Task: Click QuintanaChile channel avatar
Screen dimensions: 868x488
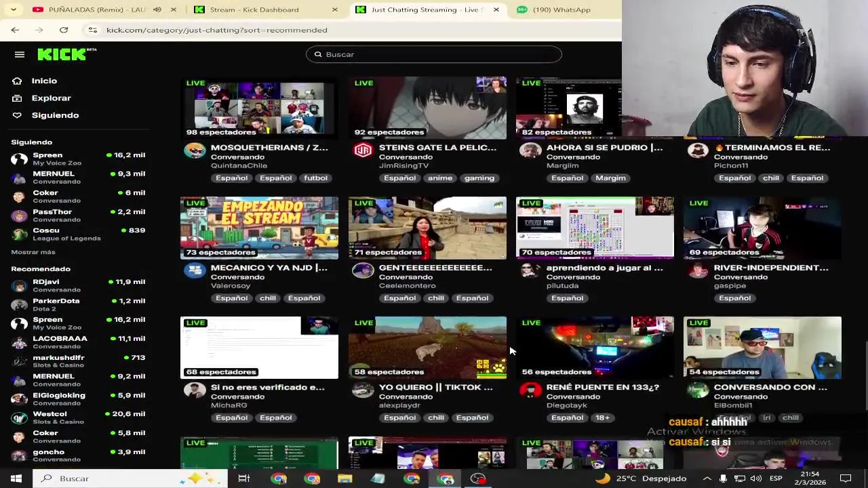Action: click(x=195, y=150)
